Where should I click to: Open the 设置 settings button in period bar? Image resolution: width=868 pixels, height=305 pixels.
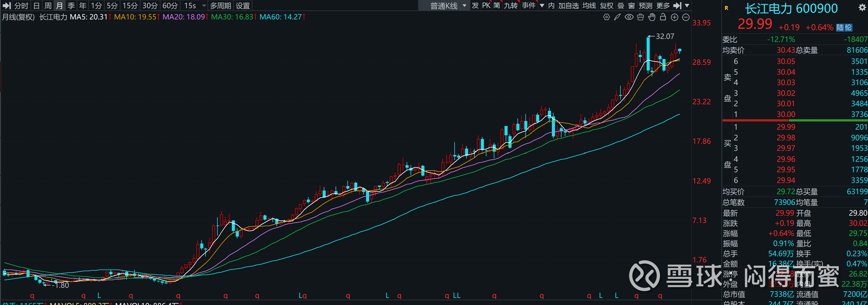coord(243,6)
